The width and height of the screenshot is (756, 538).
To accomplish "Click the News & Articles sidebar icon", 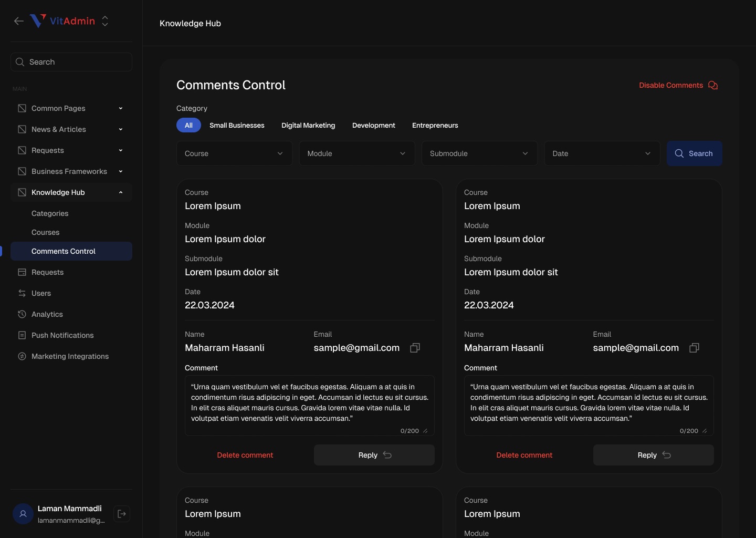I will point(22,129).
